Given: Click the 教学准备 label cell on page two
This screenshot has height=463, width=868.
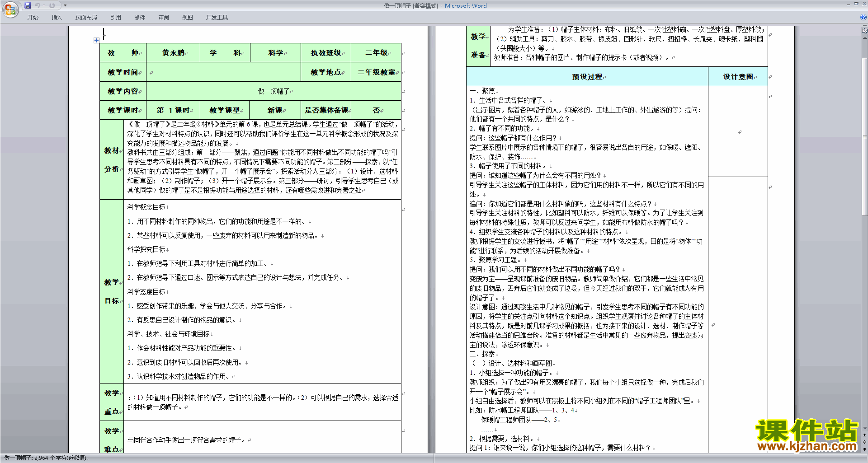Looking at the screenshot, I should click(x=478, y=46).
